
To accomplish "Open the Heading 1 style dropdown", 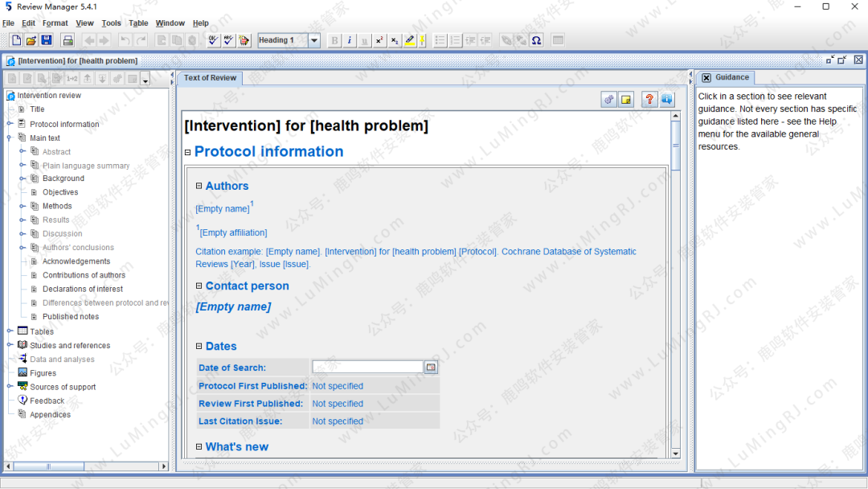I will click(x=314, y=40).
